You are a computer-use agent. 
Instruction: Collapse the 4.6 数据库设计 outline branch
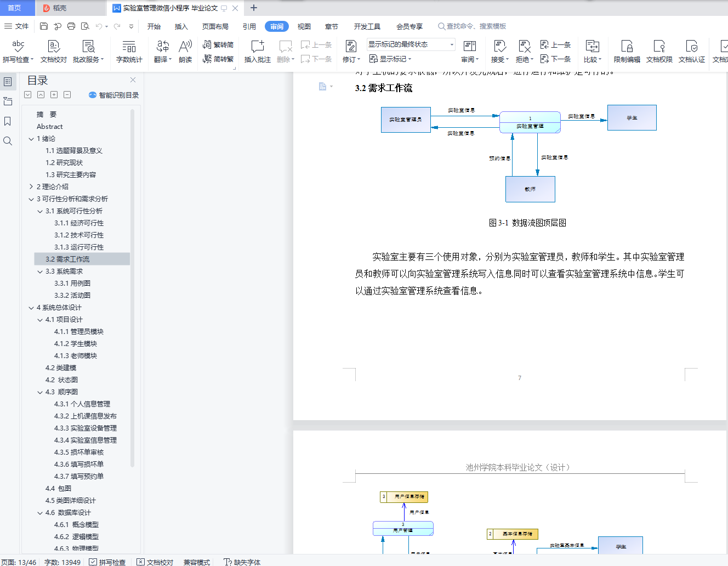(x=40, y=513)
